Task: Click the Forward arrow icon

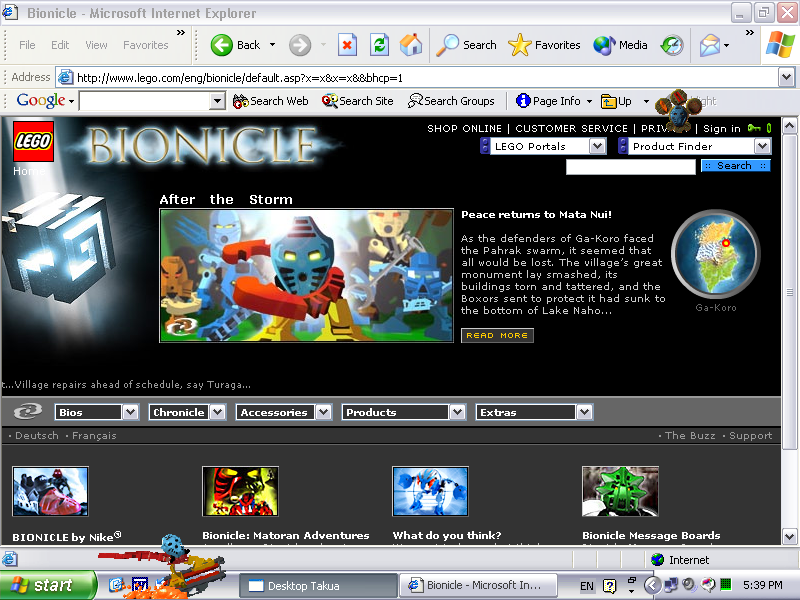Action: click(300, 45)
